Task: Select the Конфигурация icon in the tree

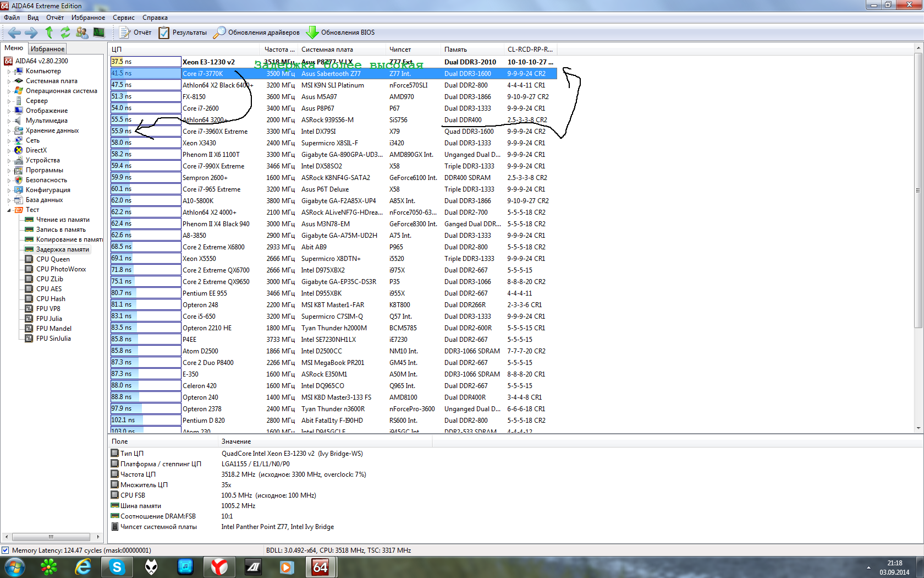Action: [x=19, y=190]
